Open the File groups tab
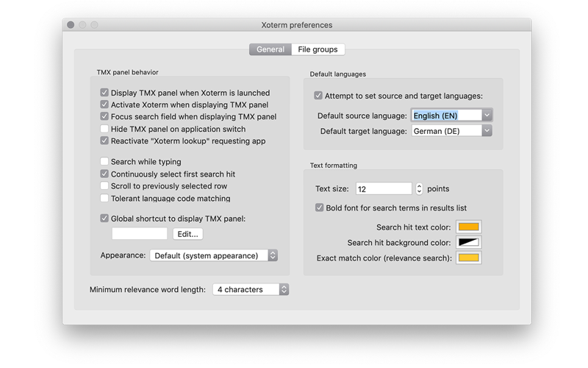588x368 pixels. tap(318, 49)
